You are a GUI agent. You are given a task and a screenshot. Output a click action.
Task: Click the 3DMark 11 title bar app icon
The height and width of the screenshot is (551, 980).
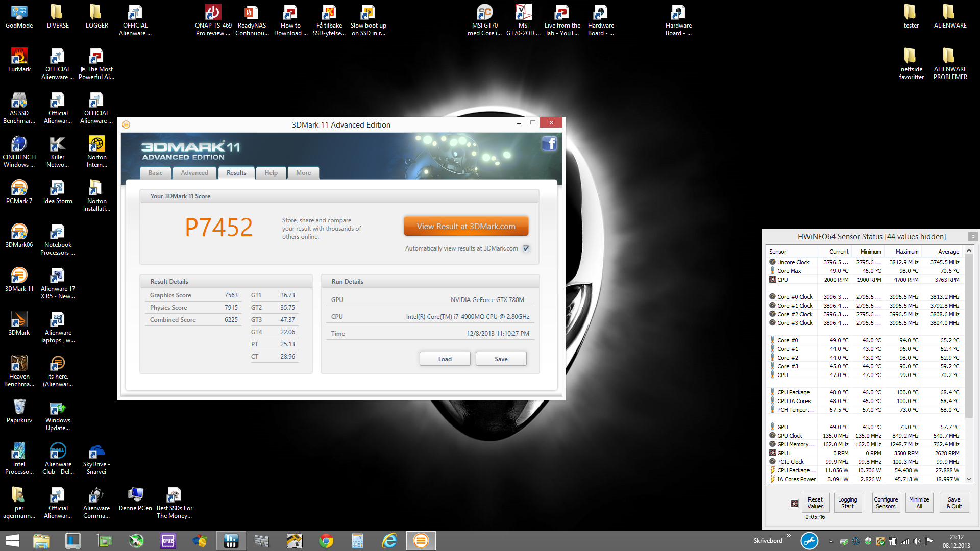point(126,124)
